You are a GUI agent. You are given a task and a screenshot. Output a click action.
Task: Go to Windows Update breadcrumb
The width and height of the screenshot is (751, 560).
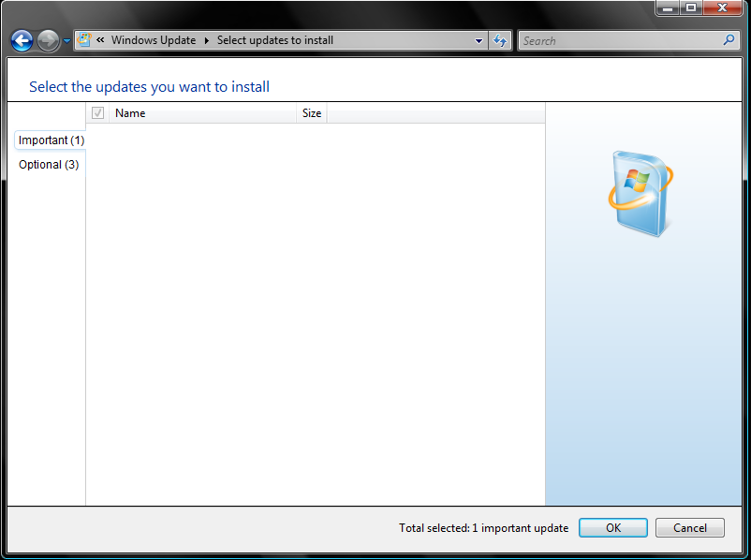(x=154, y=40)
